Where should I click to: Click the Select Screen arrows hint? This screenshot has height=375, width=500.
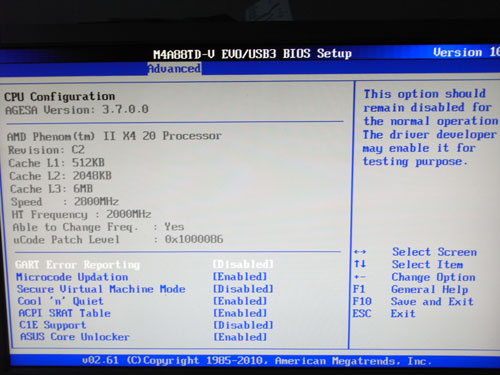pos(415,252)
